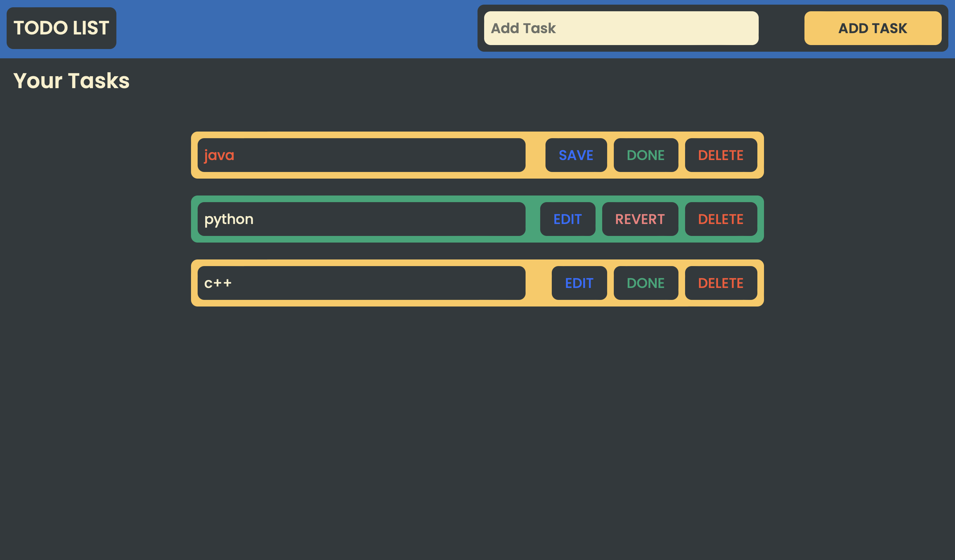Click the Your Tasks heading

click(72, 80)
